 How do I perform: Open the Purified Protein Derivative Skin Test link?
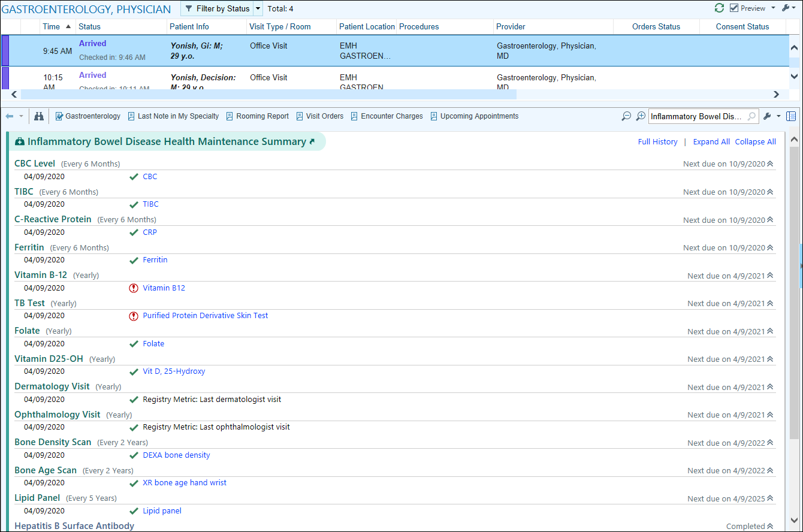coord(205,316)
